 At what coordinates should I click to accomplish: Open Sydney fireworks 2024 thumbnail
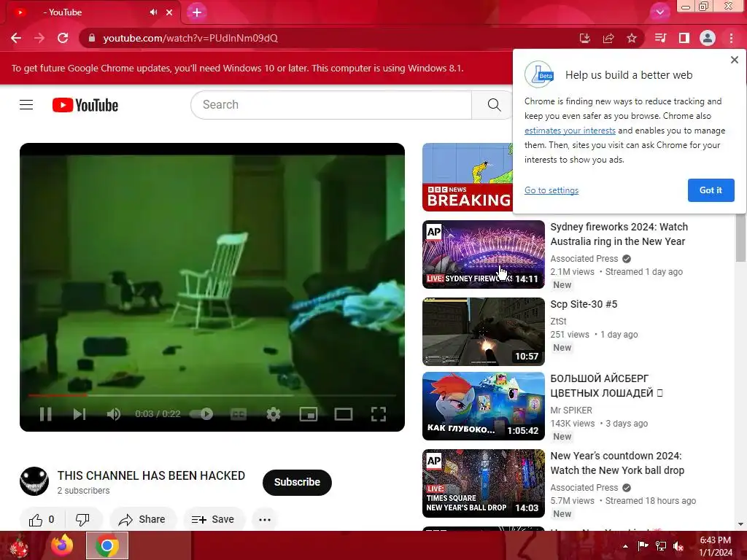(483, 254)
